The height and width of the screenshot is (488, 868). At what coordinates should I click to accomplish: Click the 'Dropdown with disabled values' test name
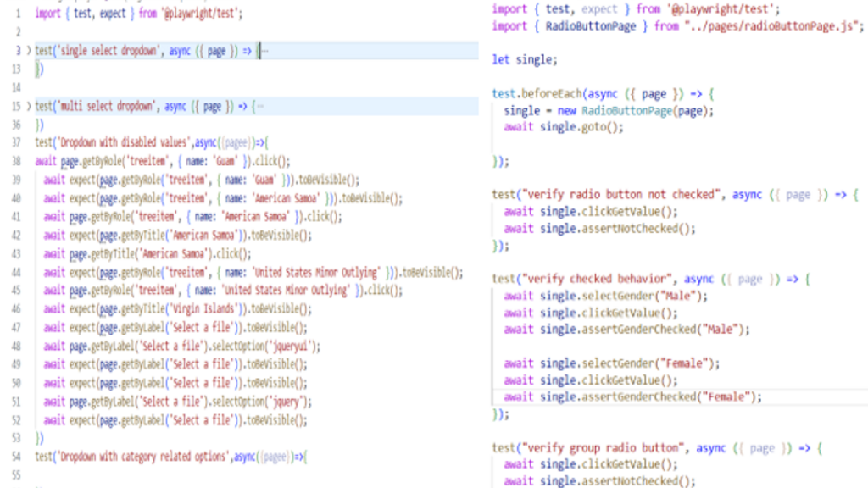(x=124, y=143)
